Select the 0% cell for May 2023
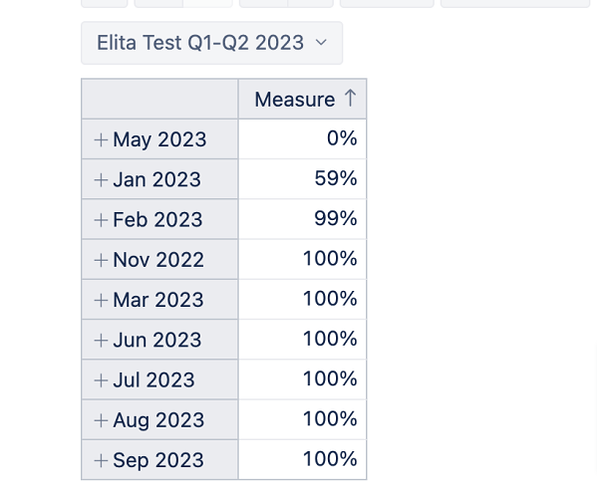Image resolution: width=597 pixels, height=500 pixels. coord(302,139)
